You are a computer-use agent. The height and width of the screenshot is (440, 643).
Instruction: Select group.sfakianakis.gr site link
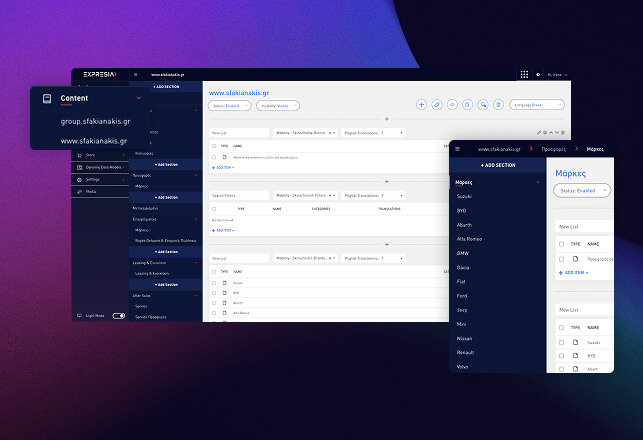(x=95, y=121)
